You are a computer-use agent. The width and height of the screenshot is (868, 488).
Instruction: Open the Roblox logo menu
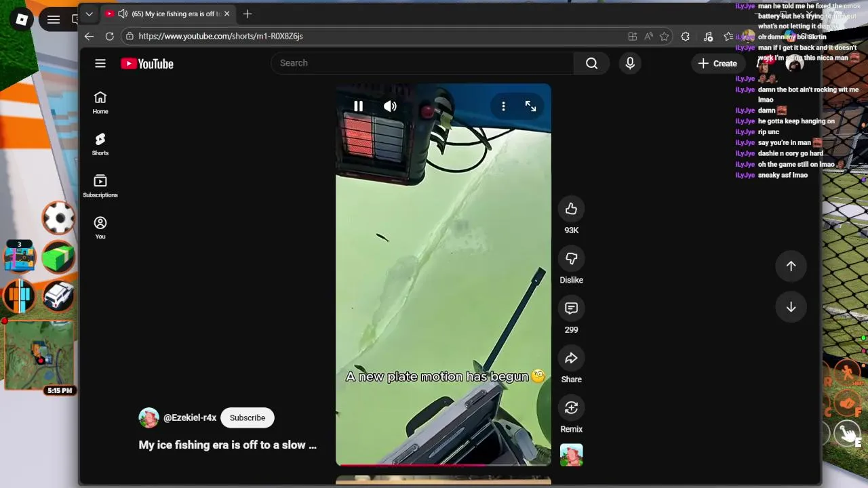tap(22, 20)
